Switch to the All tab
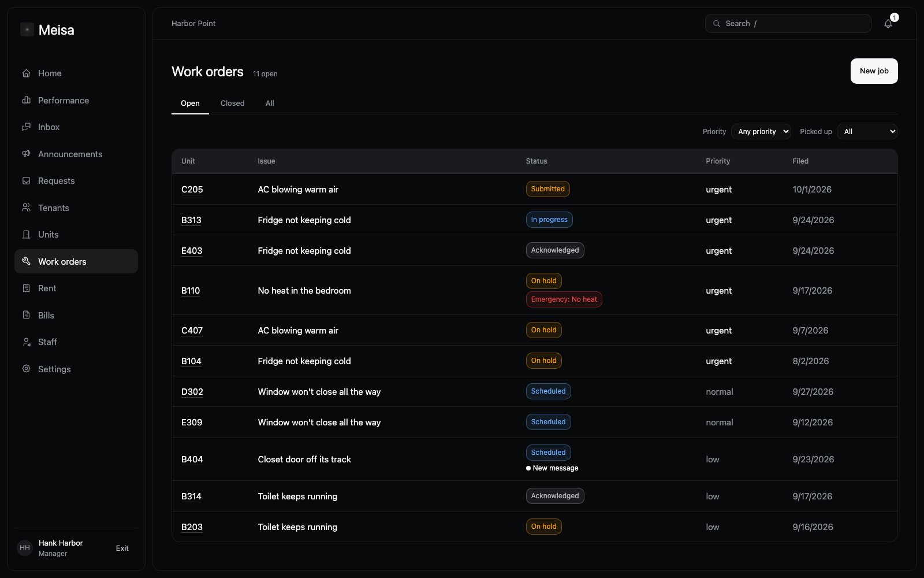 pos(270,103)
